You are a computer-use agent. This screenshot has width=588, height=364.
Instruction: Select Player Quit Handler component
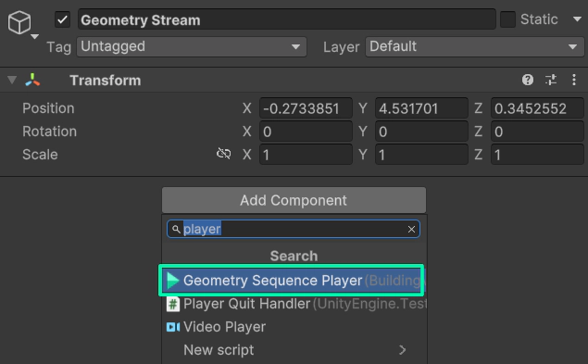(294, 304)
